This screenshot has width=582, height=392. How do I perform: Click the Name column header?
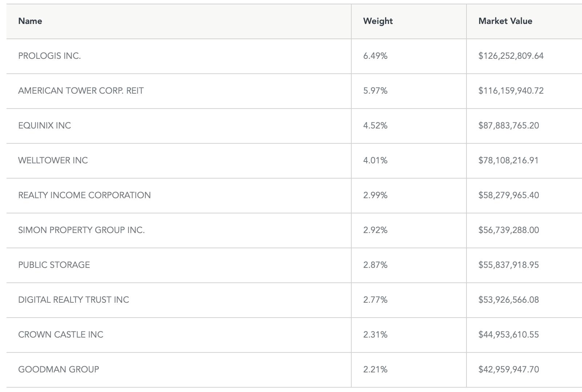click(30, 21)
